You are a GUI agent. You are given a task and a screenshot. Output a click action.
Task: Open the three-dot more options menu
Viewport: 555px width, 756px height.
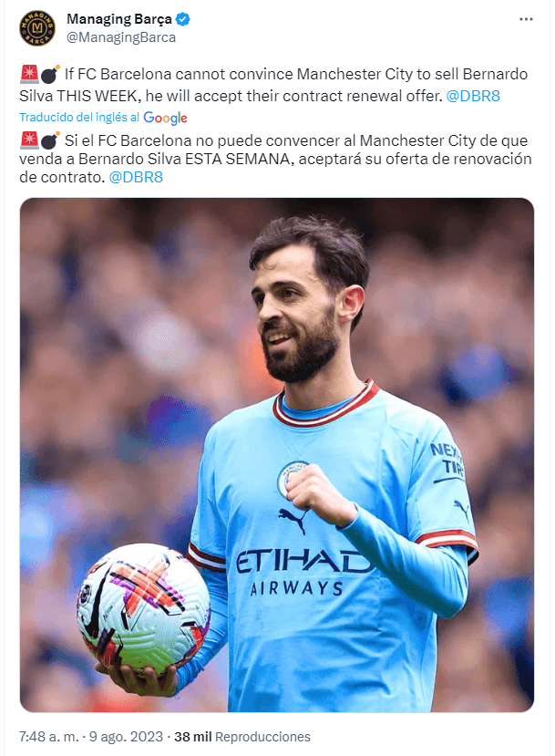point(526,19)
